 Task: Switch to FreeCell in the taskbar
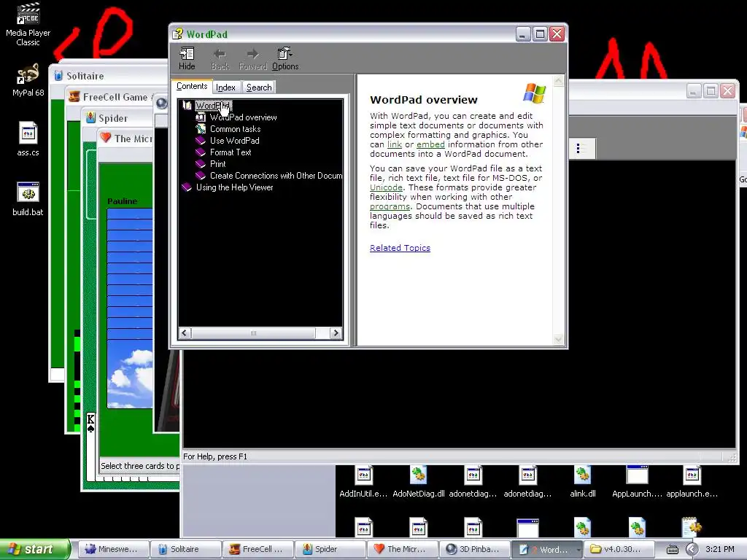pyautogui.click(x=258, y=549)
